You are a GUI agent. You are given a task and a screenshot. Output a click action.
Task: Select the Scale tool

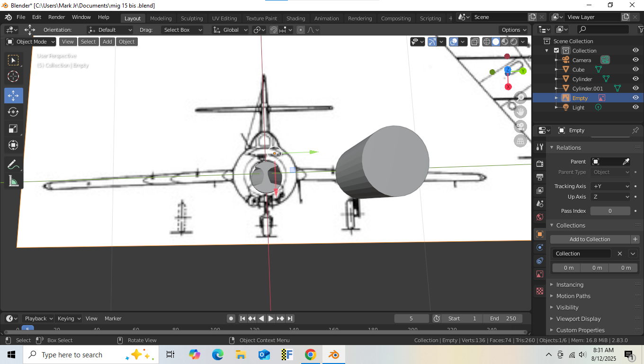point(13,129)
